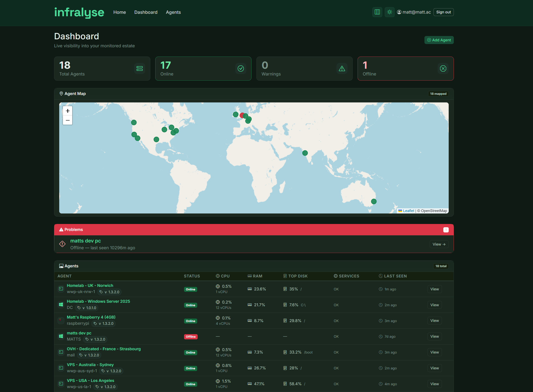The width and height of the screenshot is (533, 392).
Task: Click the LAST SEEN column header
Action: coord(393,276)
